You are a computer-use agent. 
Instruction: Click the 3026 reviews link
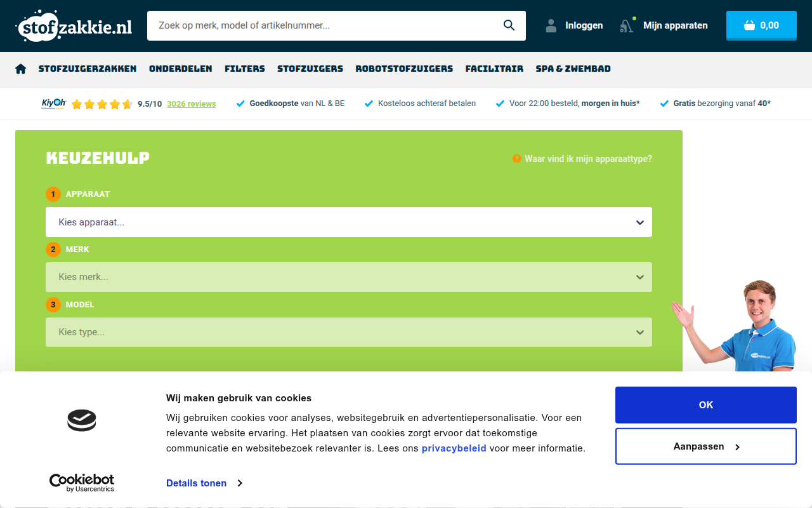(x=192, y=104)
